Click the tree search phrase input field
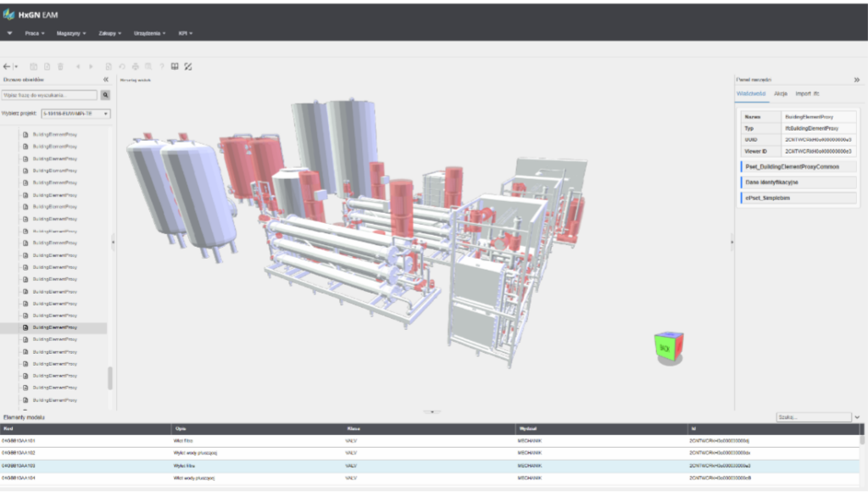Image resolution: width=868 pixels, height=492 pixels. [x=49, y=95]
